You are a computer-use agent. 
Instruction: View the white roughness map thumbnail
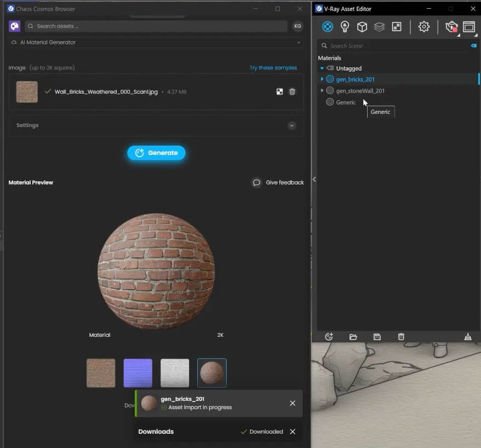tap(175, 373)
